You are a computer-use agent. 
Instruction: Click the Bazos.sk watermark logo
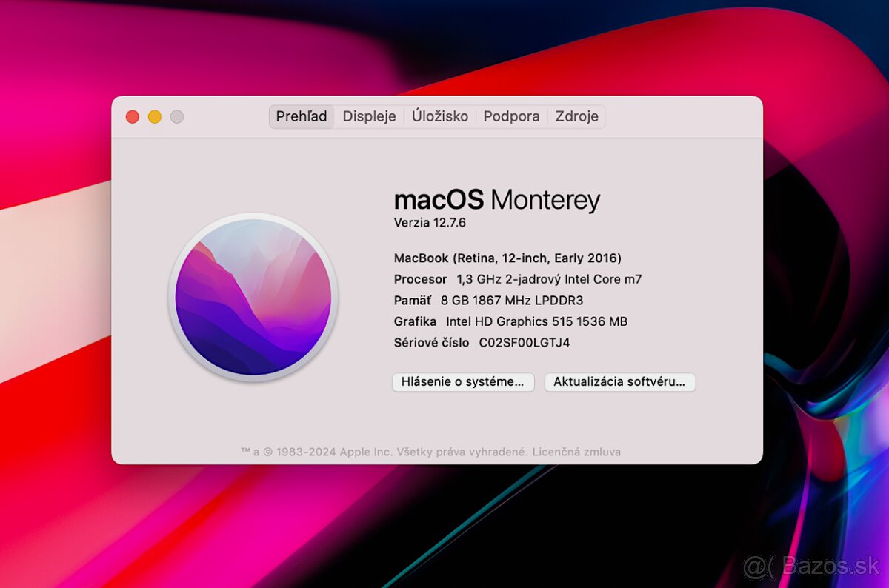click(813, 567)
